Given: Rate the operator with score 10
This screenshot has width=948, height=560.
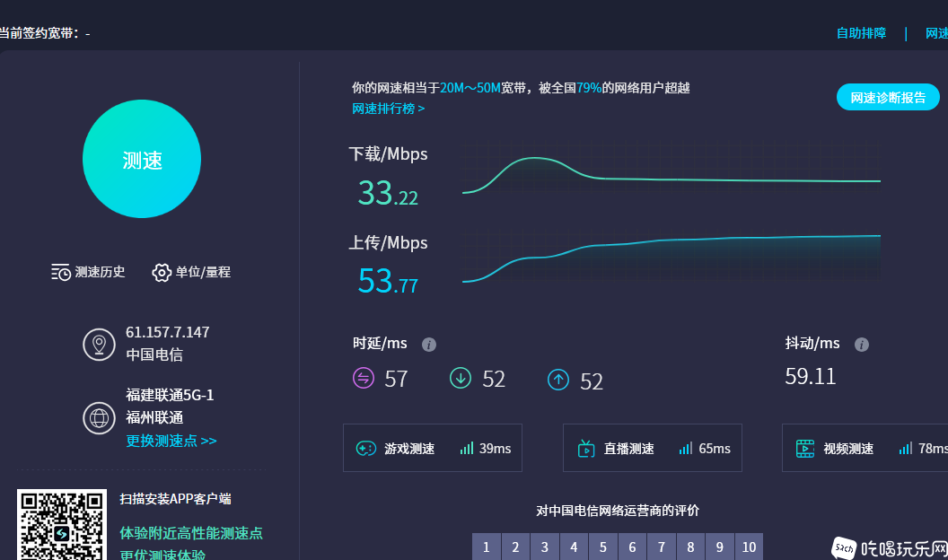Looking at the screenshot, I should coord(749,547).
